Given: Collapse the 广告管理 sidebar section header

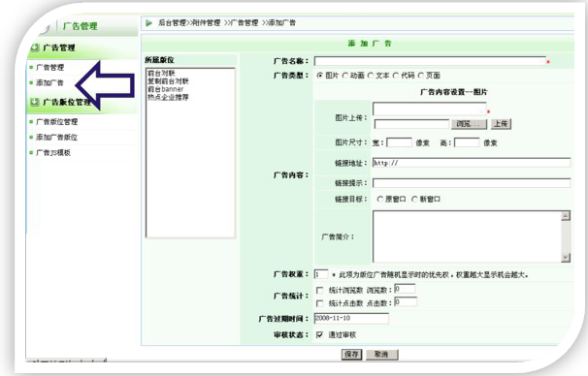Looking at the screenshot, I should 82,47.
